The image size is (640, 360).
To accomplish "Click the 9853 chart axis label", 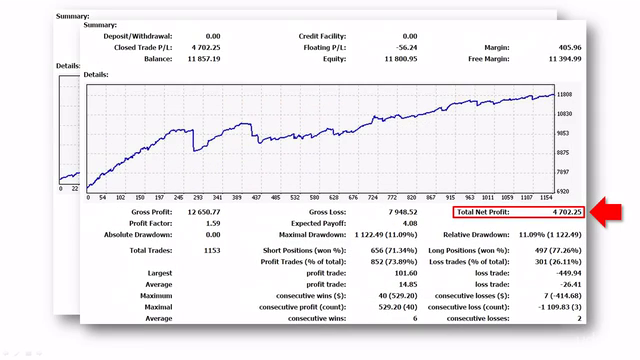I will (563, 133).
